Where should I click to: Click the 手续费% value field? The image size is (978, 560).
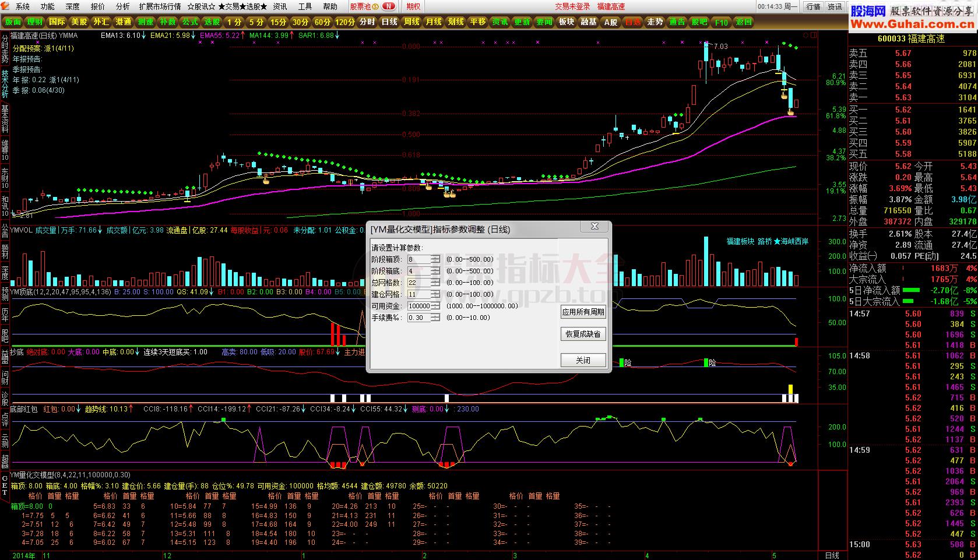419,318
